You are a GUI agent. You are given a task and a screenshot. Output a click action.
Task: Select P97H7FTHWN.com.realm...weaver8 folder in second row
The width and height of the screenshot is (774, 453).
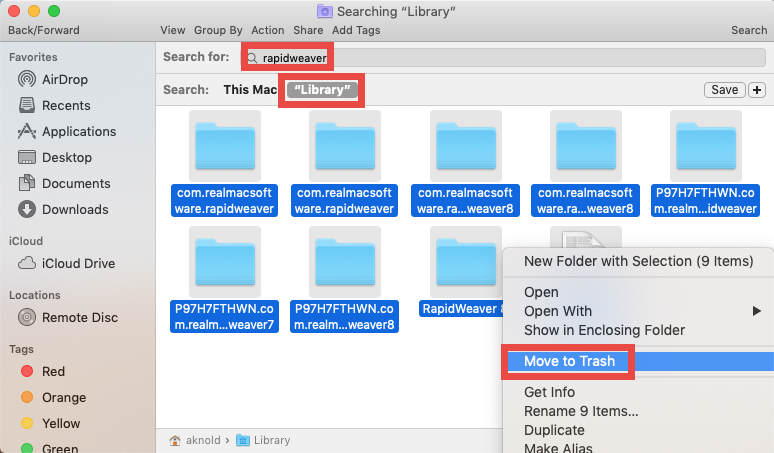(x=345, y=280)
